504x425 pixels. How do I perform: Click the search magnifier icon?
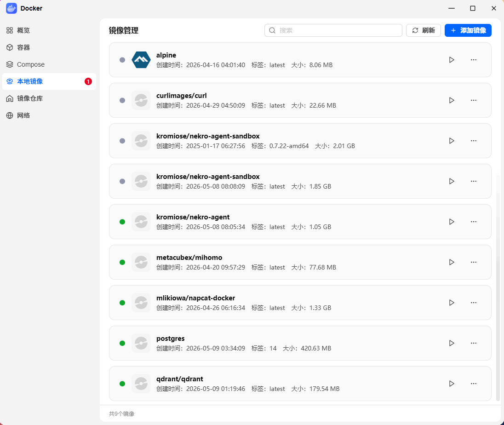click(x=272, y=30)
